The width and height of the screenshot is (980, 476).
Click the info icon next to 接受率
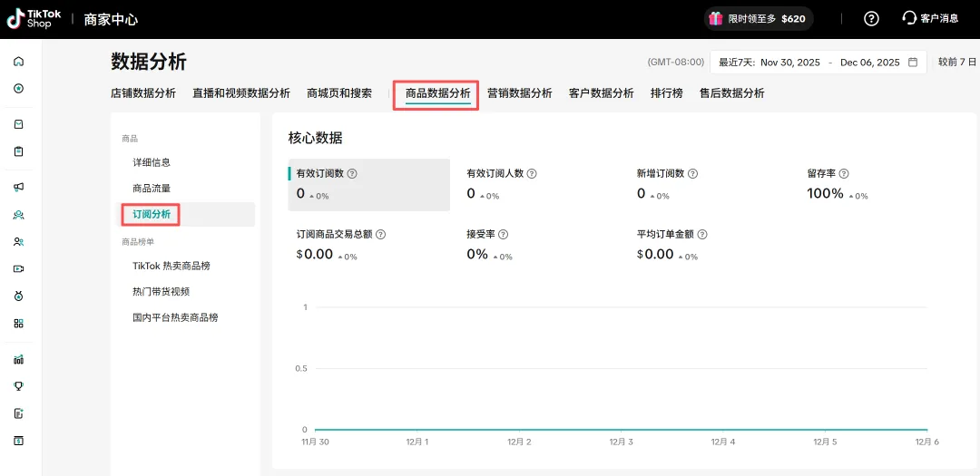[503, 234]
